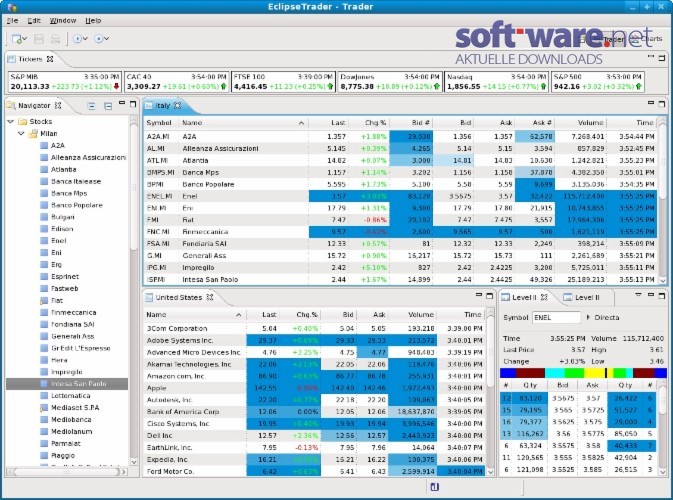Click the Milan folder icon in Navigator
This screenshot has height=500, width=673.
pos(33,133)
